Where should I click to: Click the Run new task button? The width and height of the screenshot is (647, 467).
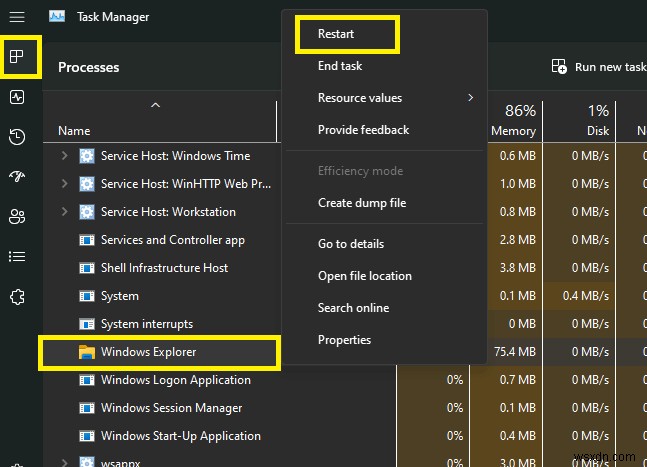coord(599,67)
